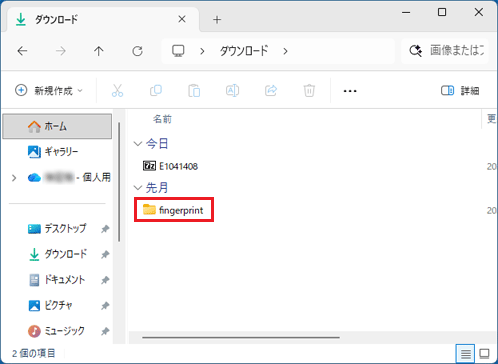The image size is (498, 364).
Task: Collapse the 今日 group
Action: point(138,144)
